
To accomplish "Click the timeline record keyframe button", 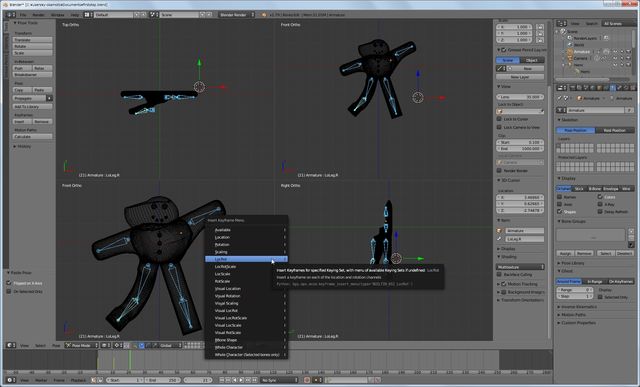I will [307, 380].
